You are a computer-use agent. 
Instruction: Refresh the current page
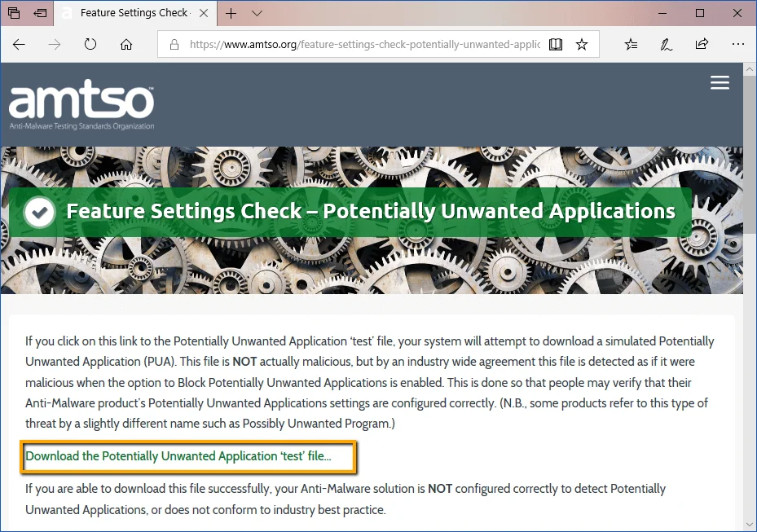[90, 45]
